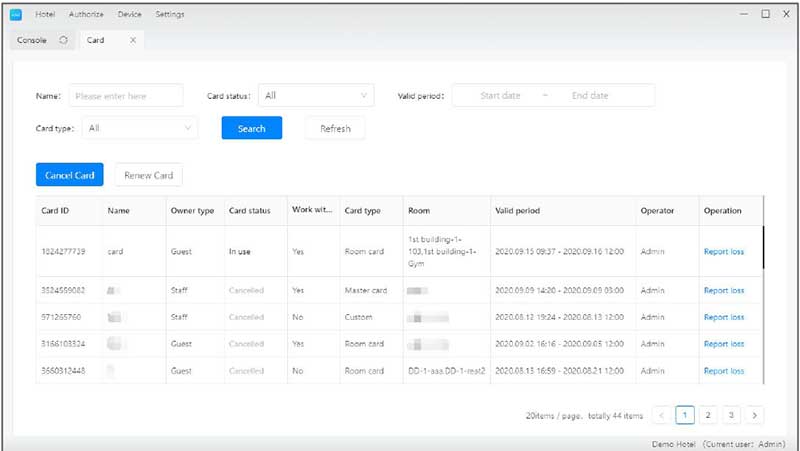Click the Console tab refresh icon
This screenshot has width=800, height=451.
coord(63,40)
